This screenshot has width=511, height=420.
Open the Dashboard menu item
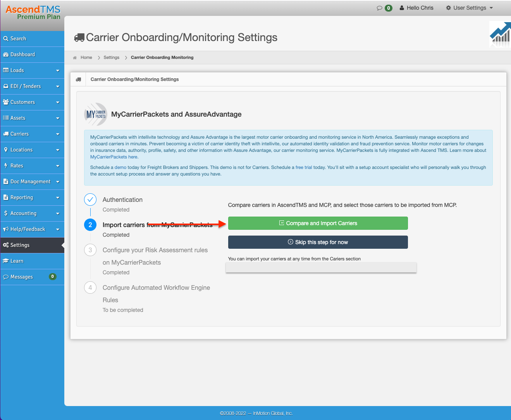(32, 55)
